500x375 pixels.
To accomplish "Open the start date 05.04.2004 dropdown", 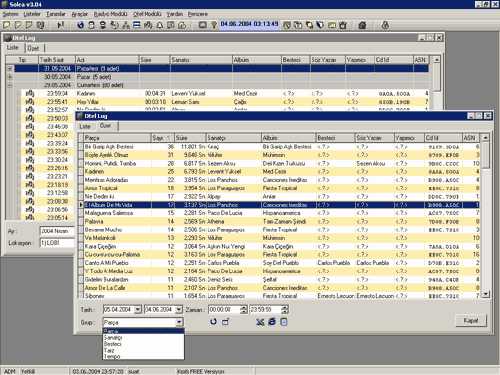I will (138, 310).
